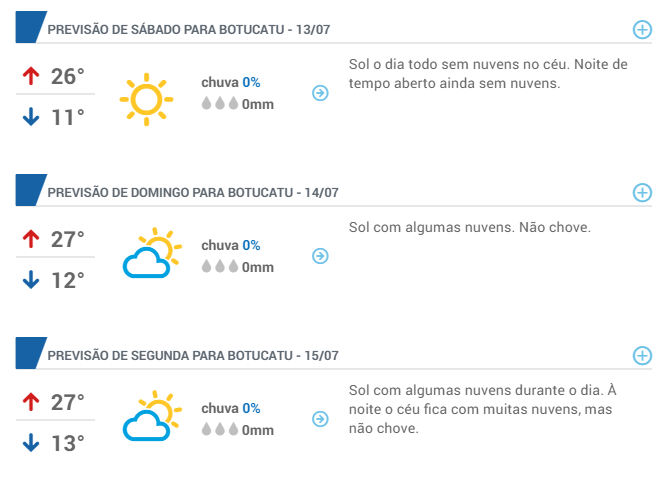Select the 'Previsão de Domingo para Botucatu' header

[193, 193]
